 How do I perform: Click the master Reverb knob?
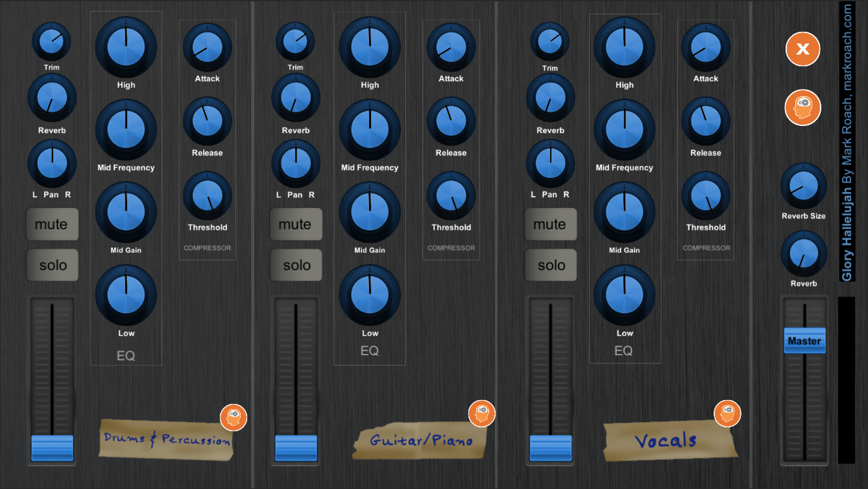(804, 254)
